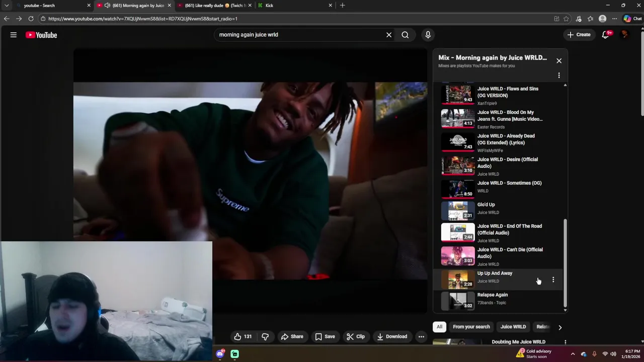Image resolution: width=644 pixels, height=362 pixels.
Task: Open browser settings and more menu
Action: (x=615, y=19)
